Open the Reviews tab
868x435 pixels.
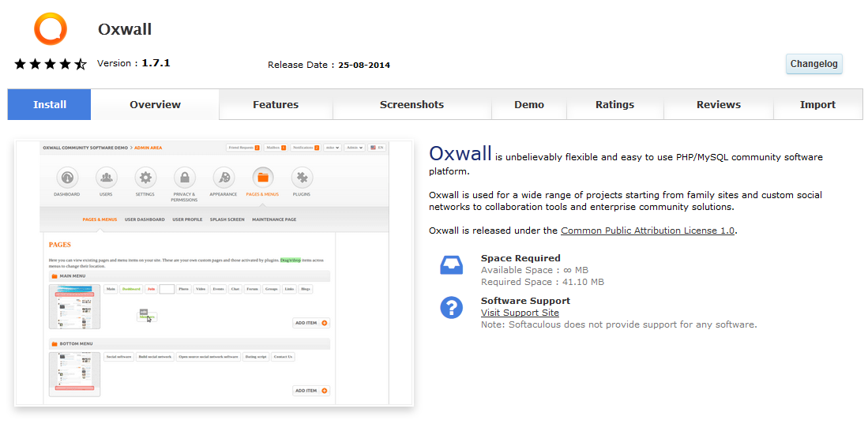[x=719, y=104]
